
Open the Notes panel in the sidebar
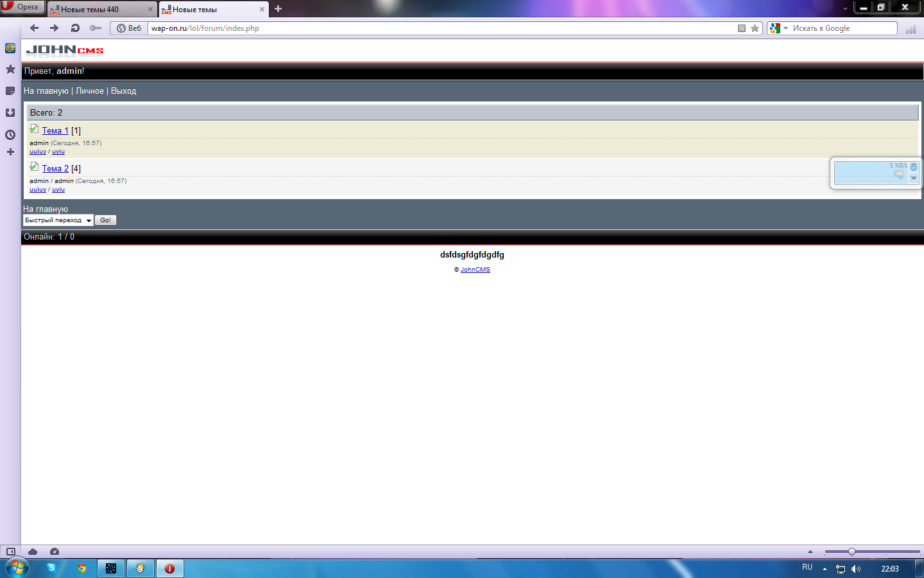point(10,91)
